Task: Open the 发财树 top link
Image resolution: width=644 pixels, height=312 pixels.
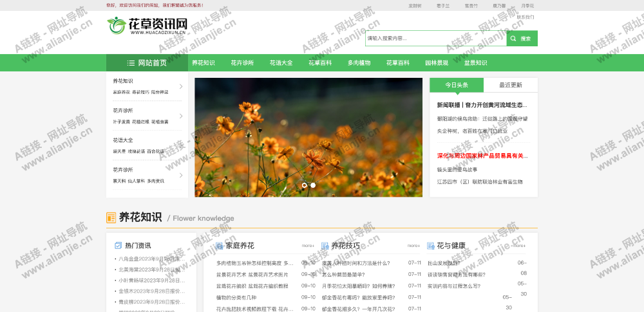Action: point(414,6)
